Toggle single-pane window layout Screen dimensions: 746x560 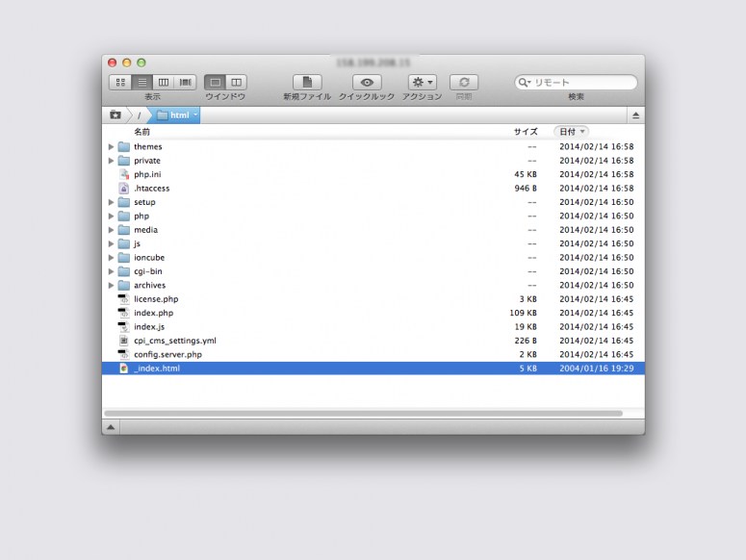(215, 83)
